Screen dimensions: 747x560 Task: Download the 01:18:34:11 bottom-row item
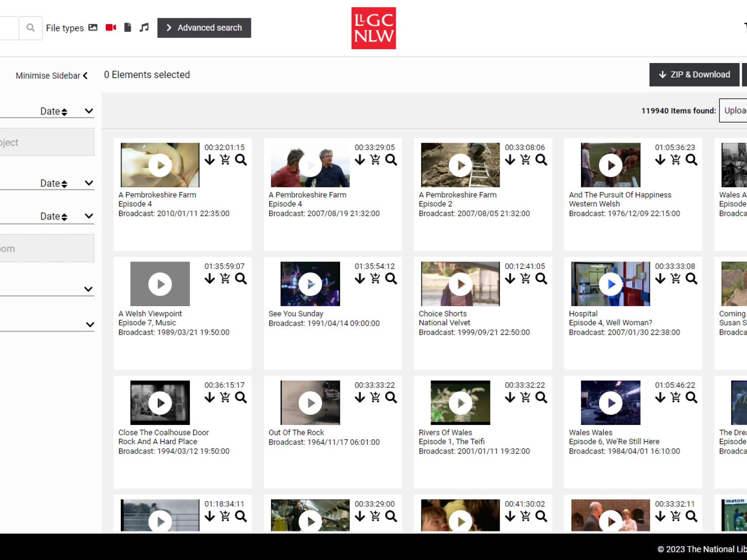click(210, 516)
